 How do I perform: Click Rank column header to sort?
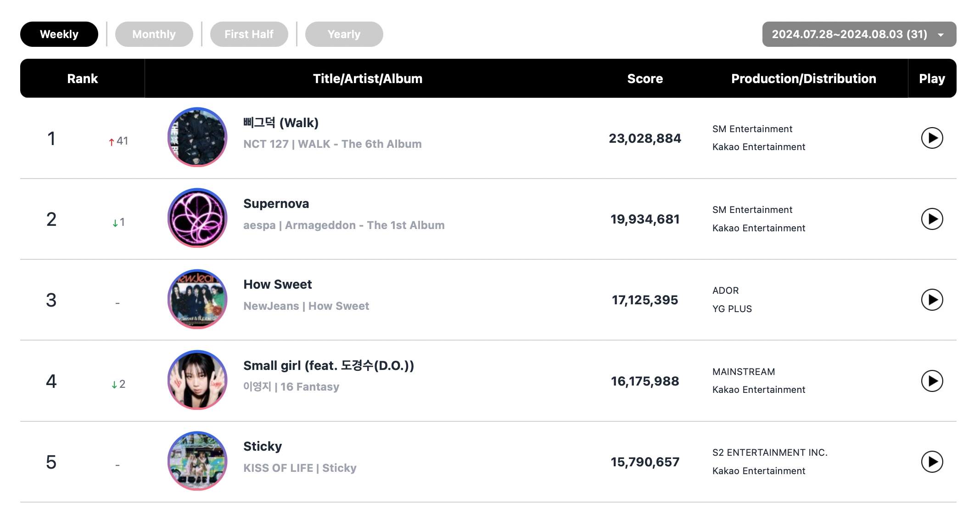tap(81, 78)
